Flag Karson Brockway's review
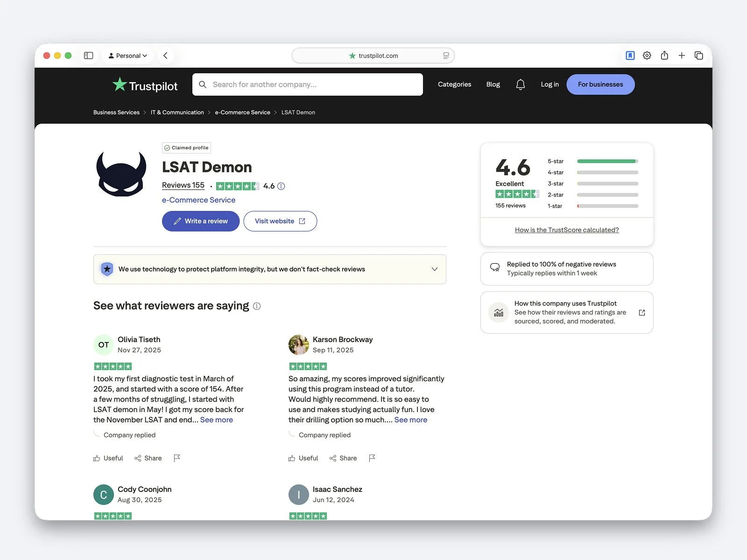Screen dimensions: 747x560 [372, 458]
